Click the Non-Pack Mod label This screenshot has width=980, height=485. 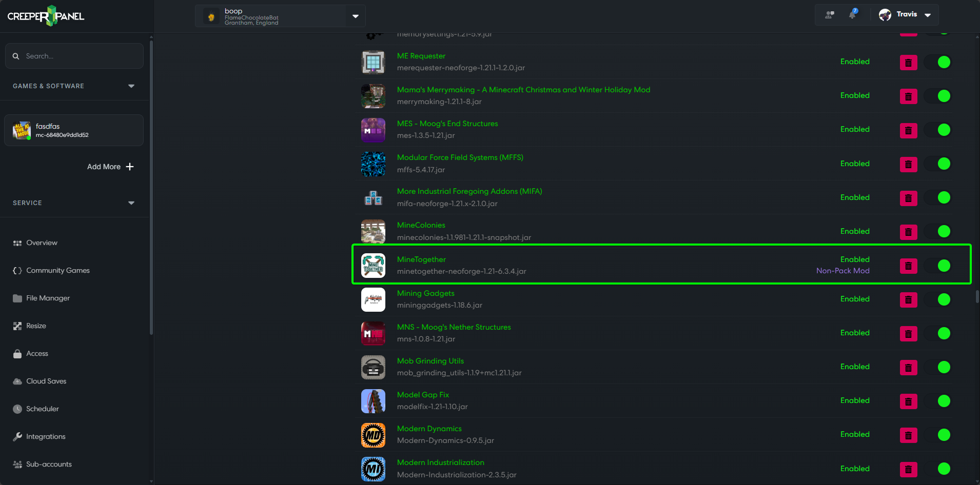[x=842, y=271]
